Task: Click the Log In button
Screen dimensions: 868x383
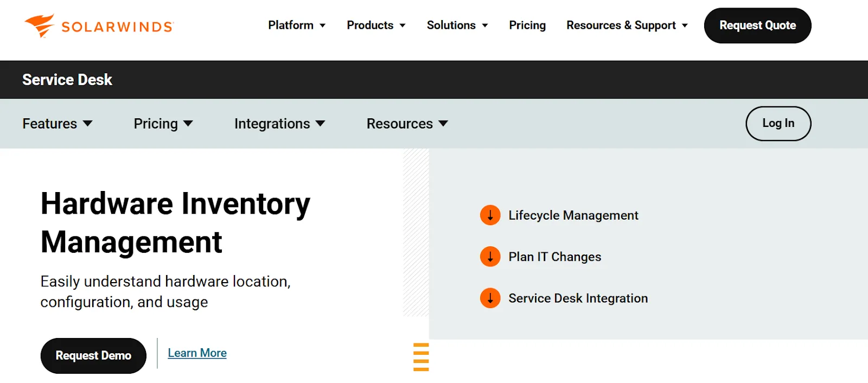Action: 778,123
